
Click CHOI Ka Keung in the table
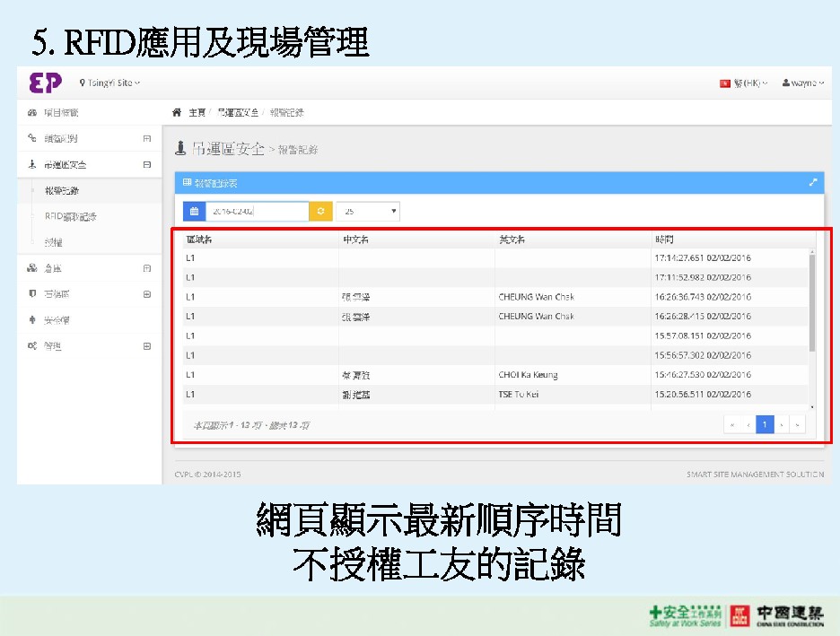[528, 375]
